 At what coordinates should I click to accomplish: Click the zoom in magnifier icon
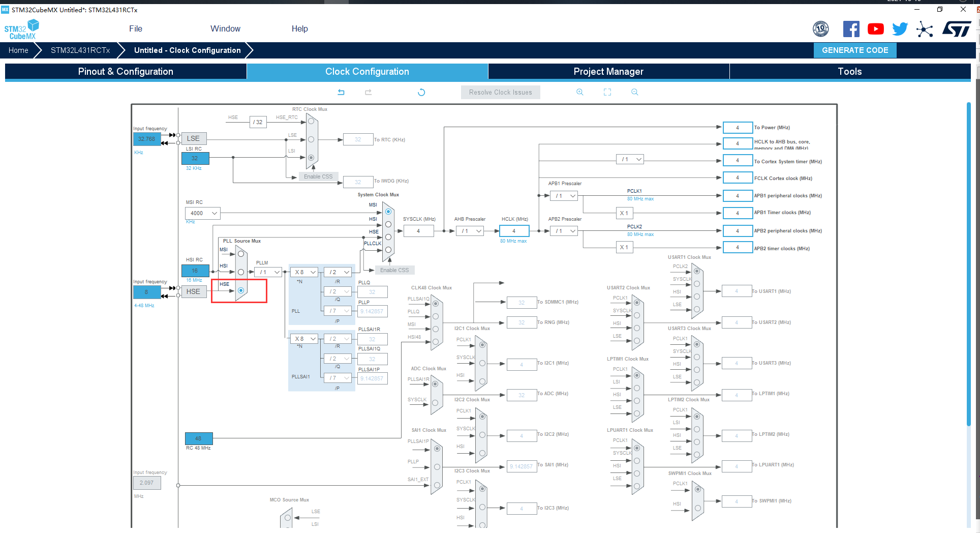coord(580,92)
